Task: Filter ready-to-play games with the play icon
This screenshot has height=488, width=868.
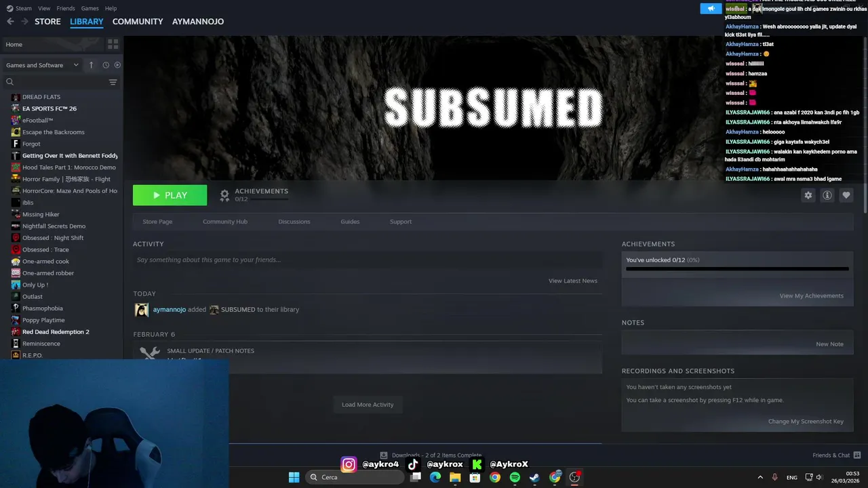Action: click(117, 65)
